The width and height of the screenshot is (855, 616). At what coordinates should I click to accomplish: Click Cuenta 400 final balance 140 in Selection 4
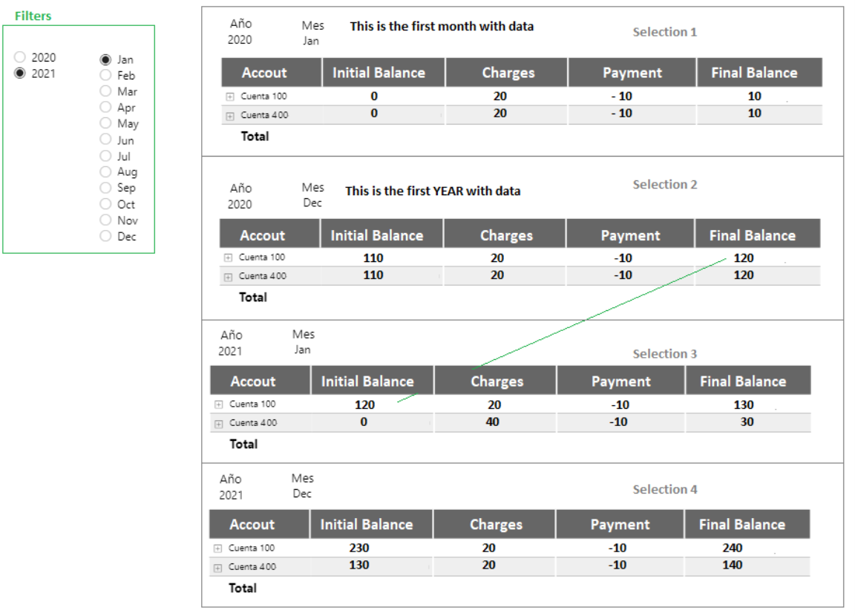pyautogui.click(x=733, y=565)
